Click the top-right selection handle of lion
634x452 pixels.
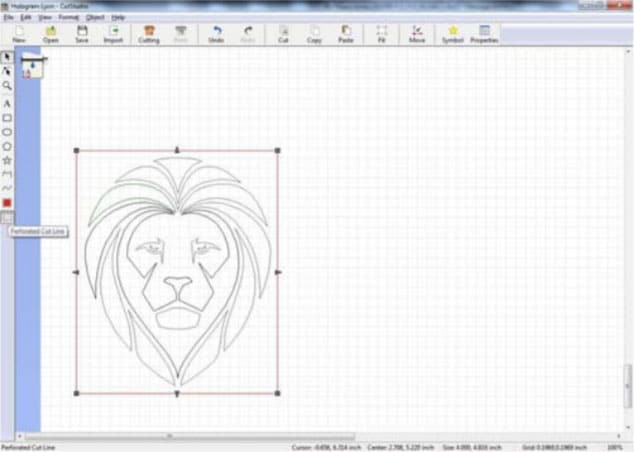pos(277,151)
